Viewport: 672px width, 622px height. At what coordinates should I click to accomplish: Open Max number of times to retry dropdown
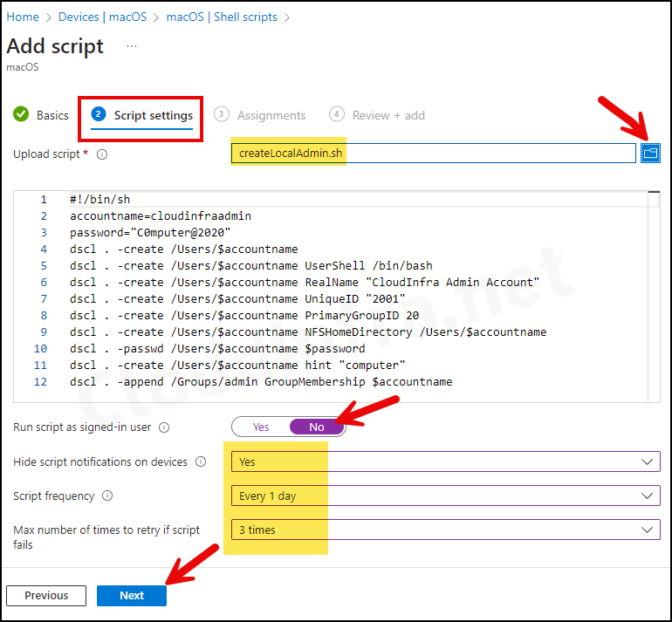click(x=446, y=530)
